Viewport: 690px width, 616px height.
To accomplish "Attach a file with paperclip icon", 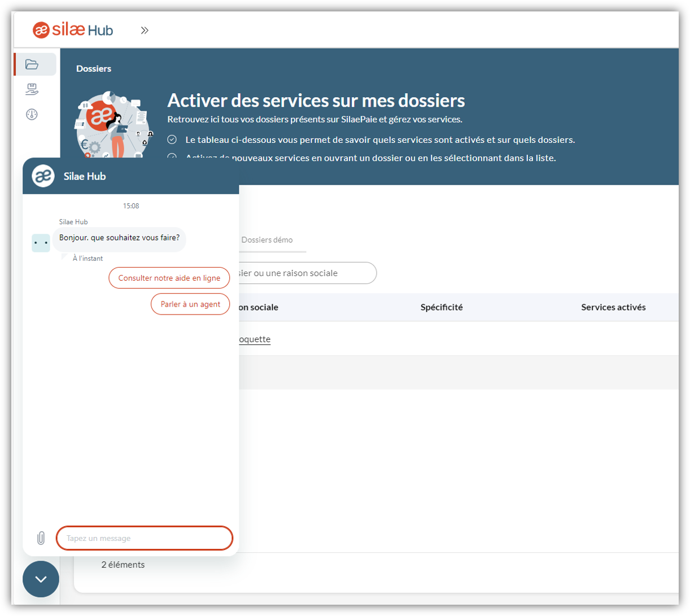I will tap(41, 538).
